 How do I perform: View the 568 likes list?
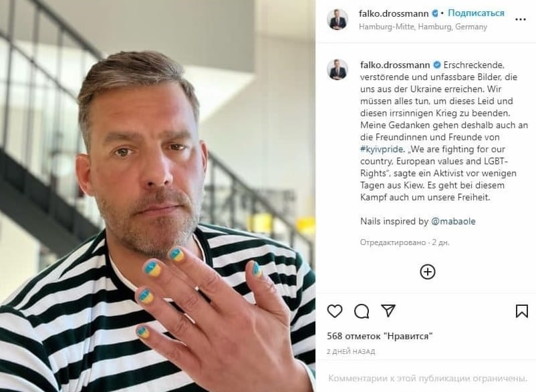[380, 336]
